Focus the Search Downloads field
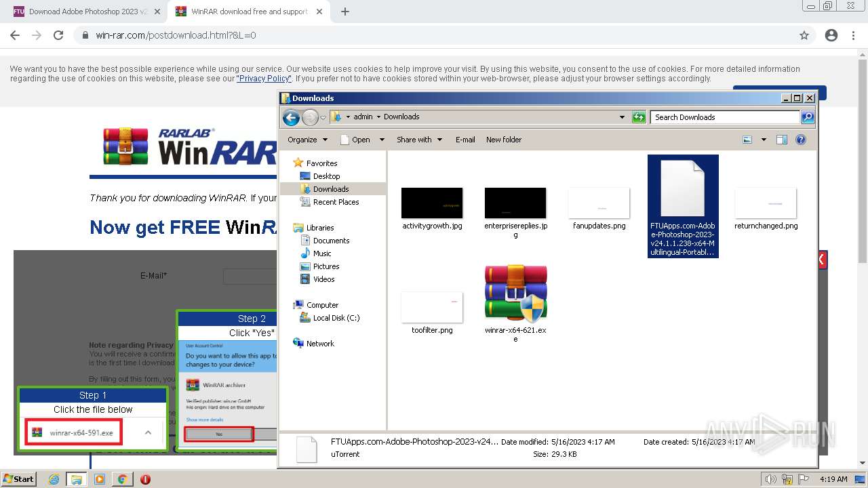Screen dimensions: 868x488 click(x=726, y=117)
